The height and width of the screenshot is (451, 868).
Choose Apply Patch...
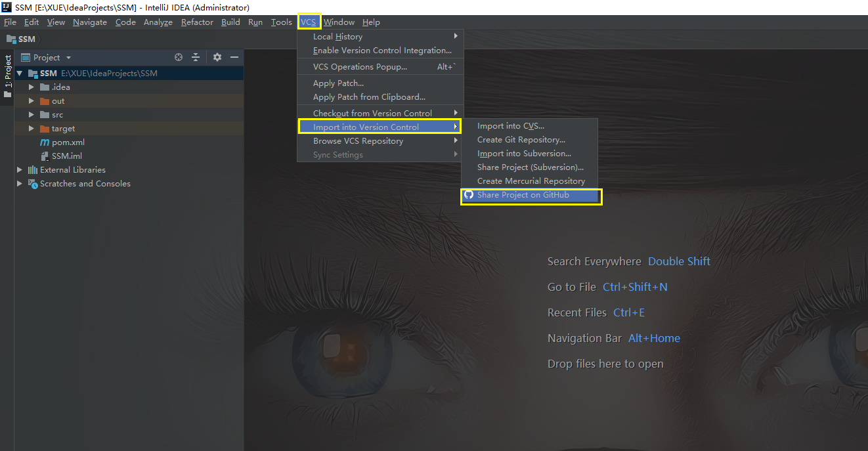click(380, 83)
